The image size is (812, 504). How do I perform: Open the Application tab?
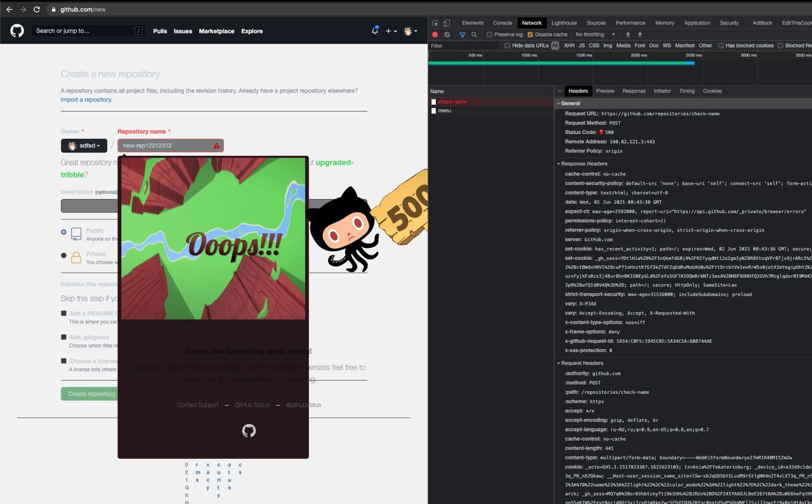(697, 23)
